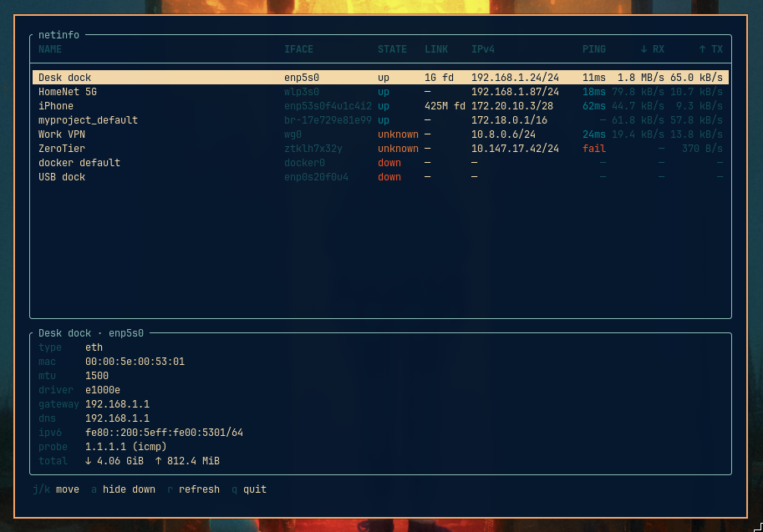Click the Desk dock · enp5s0 detail title

pyautogui.click(x=91, y=333)
